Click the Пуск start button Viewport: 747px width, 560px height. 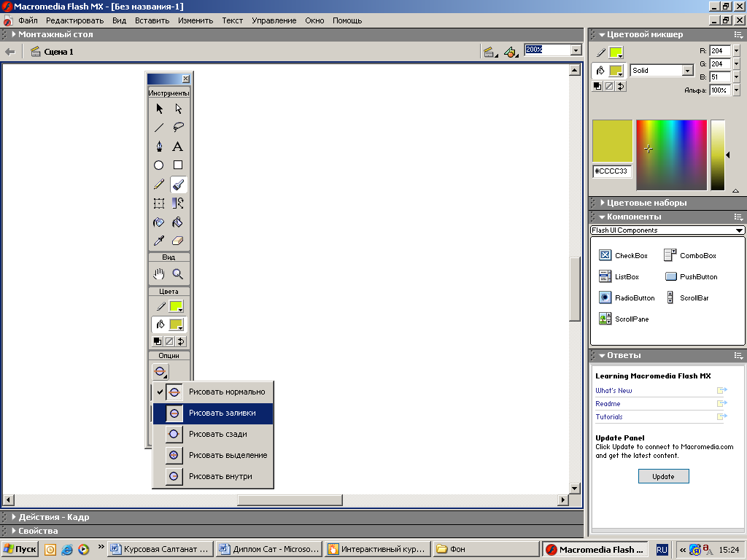click(x=20, y=549)
